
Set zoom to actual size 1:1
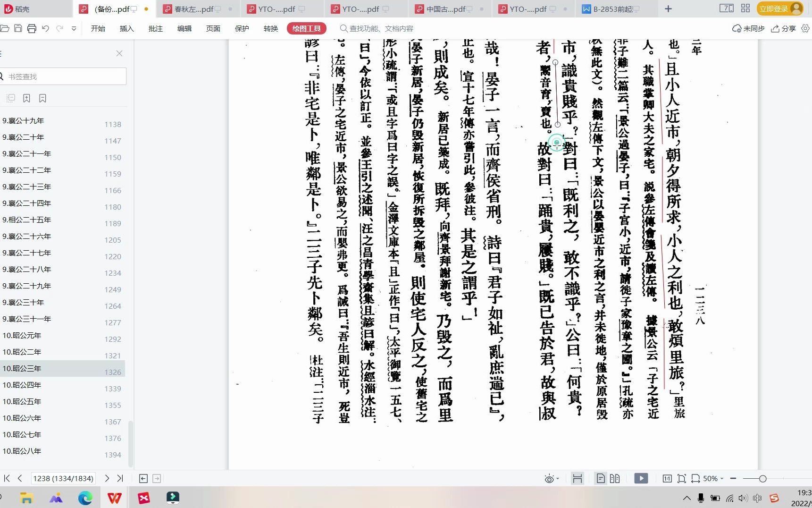tap(667, 479)
